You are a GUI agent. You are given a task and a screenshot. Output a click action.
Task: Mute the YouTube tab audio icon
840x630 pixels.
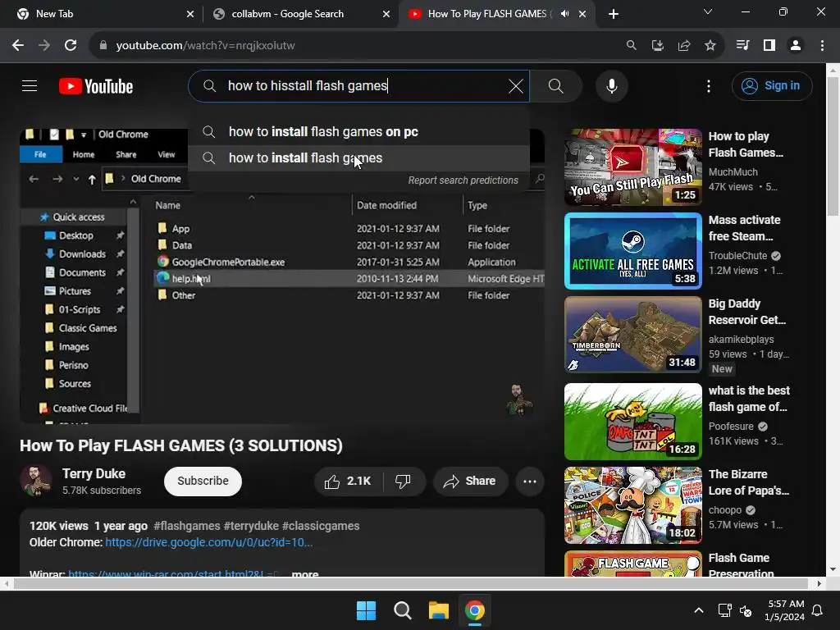[x=564, y=14]
